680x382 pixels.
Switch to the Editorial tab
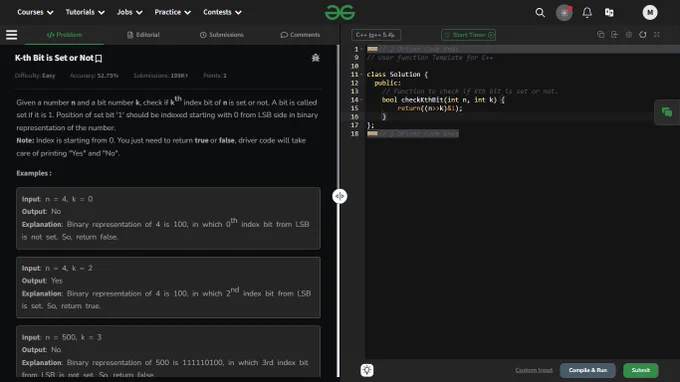pos(143,35)
